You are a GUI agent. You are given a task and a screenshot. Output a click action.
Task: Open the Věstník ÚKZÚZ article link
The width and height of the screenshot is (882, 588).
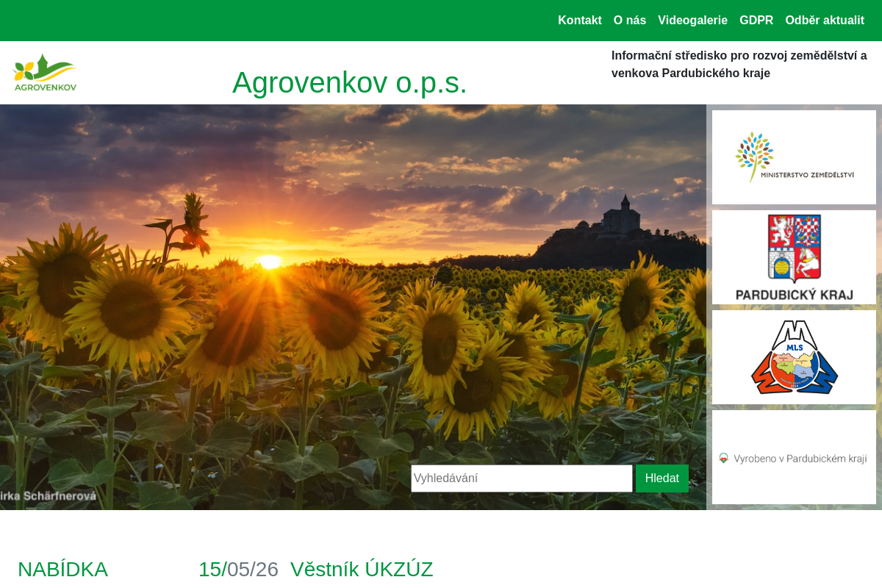pyautogui.click(x=362, y=569)
